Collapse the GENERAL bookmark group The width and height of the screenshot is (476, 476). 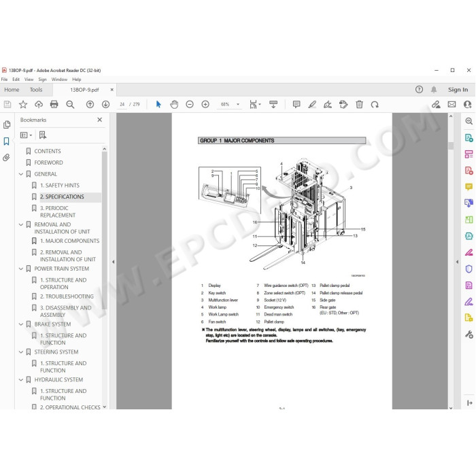(21, 174)
